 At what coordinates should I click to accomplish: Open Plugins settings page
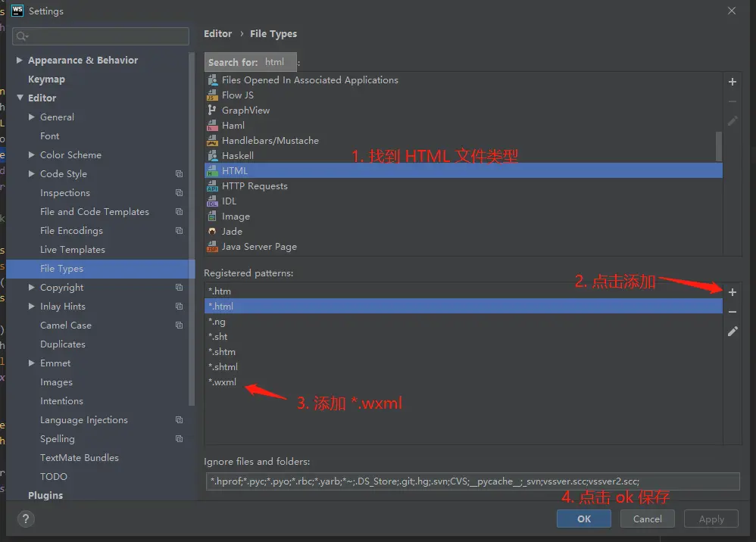[45, 495]
